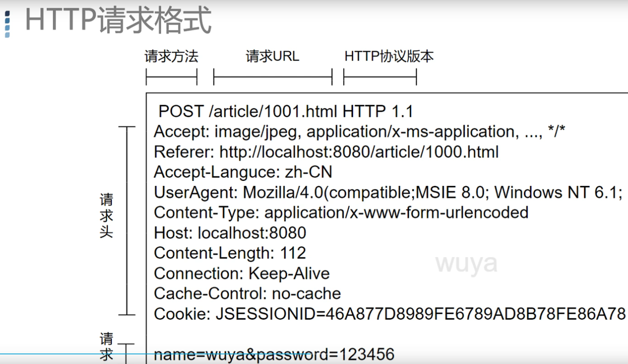Click "Content-Length: 112" line
The height and width of the screenshot is (364, 628).
pyautogui.click(x=230, y=253)
